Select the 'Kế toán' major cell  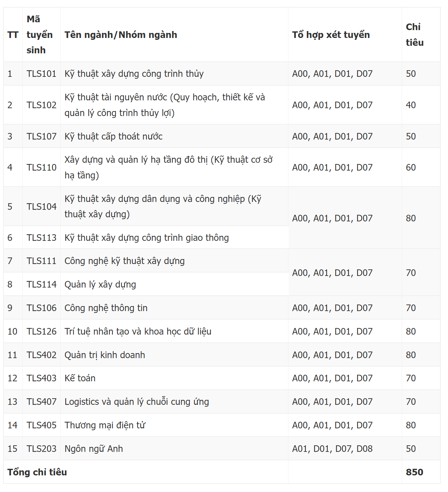[80, 378]
